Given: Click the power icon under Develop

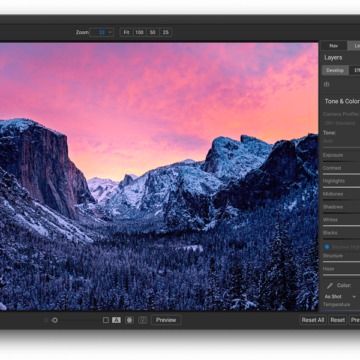Looking at the screenshot, I should pos(327,84).
